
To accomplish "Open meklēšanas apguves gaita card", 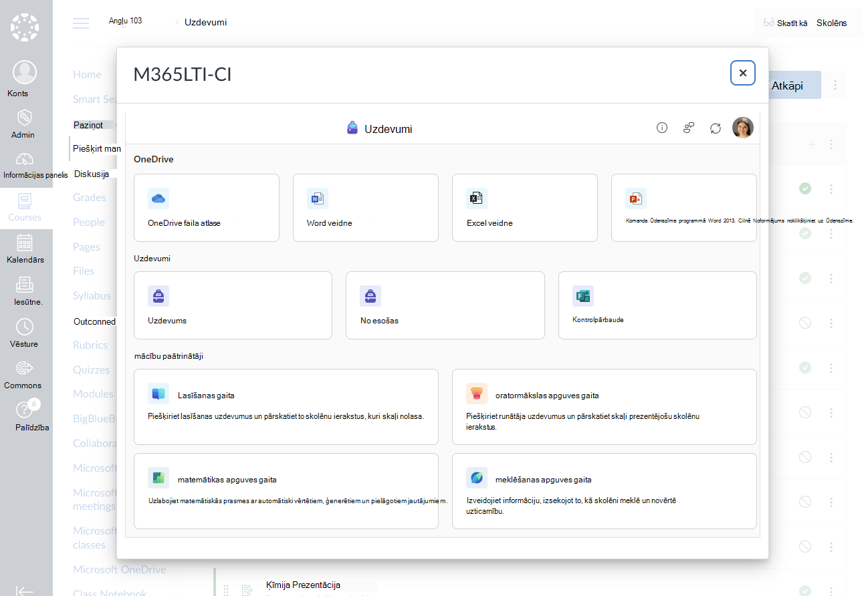I will (x=605, y=491).
